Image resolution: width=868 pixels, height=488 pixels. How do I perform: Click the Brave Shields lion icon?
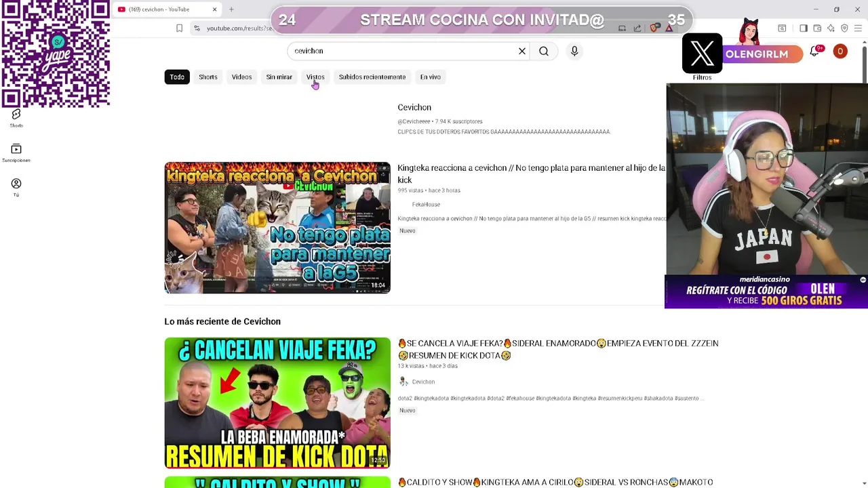point(654,28)
